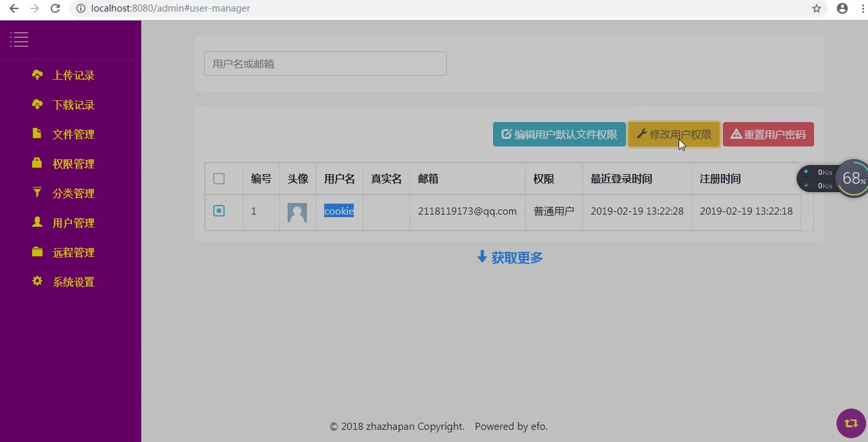Click the purple round button at bottom right
The image size is (868, 442).
coord(851,423)
